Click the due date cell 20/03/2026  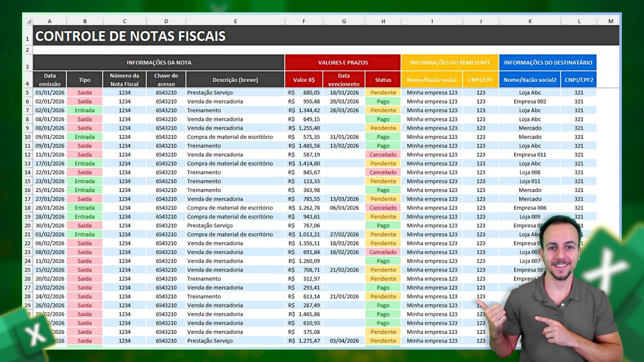(344, 102)
